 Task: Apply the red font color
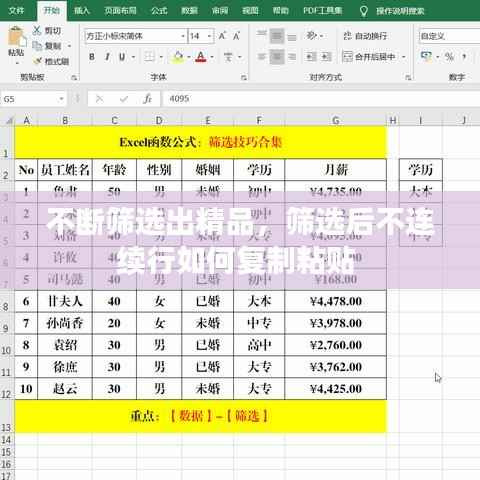[201, 57]
